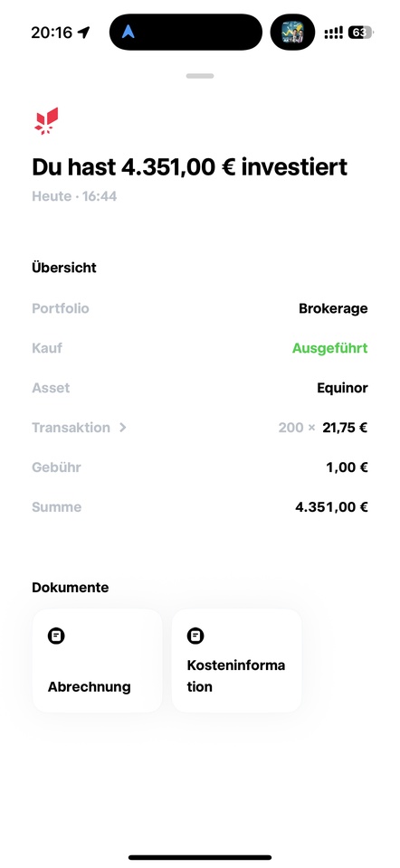The height and width of the screenshot is (868, 400).
Task: Tap the app thumbnail beside Dynamic Island
Action: click(292, 33)
